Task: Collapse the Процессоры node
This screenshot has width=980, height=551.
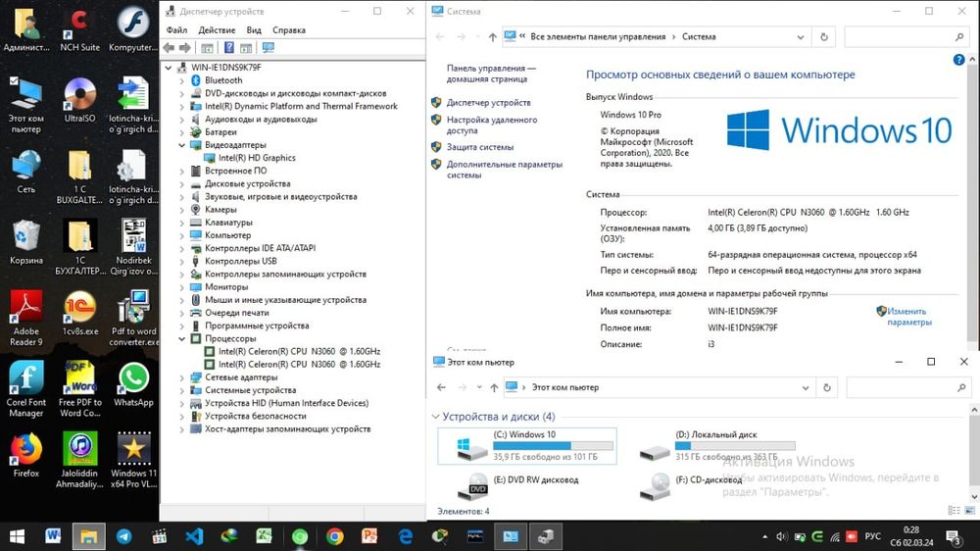Action: (x=182, y=339)
